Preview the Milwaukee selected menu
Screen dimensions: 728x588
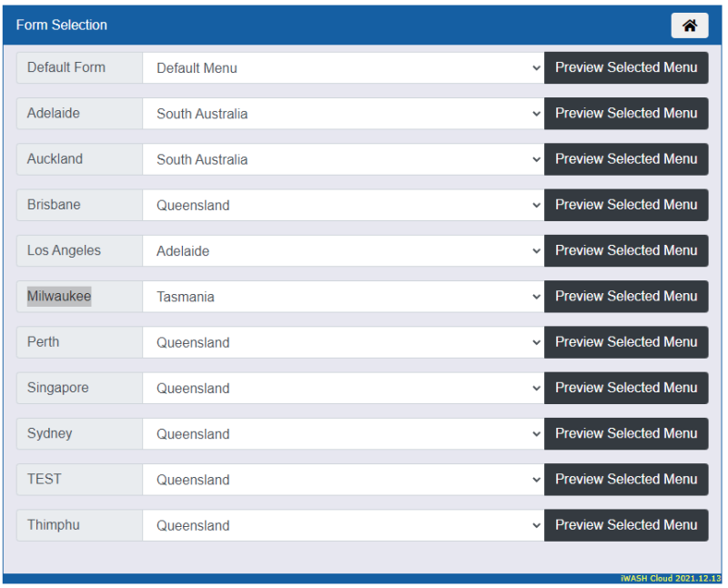(x=626, y=297)
